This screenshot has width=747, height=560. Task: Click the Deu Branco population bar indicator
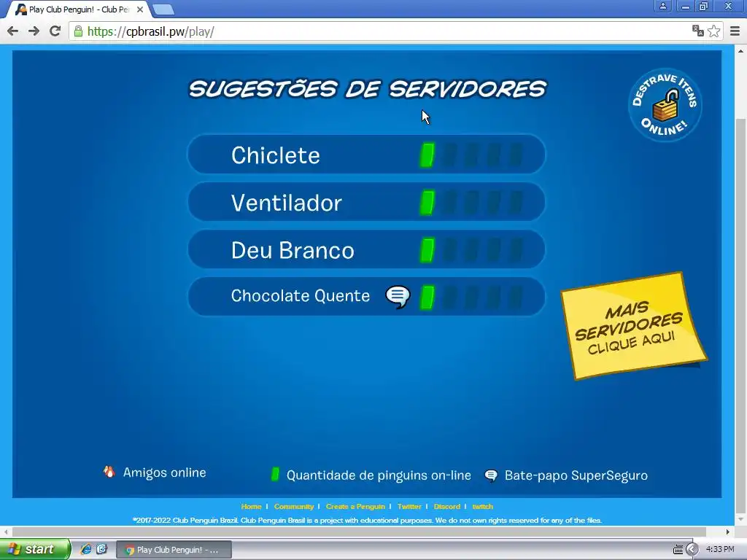(472, 251)
